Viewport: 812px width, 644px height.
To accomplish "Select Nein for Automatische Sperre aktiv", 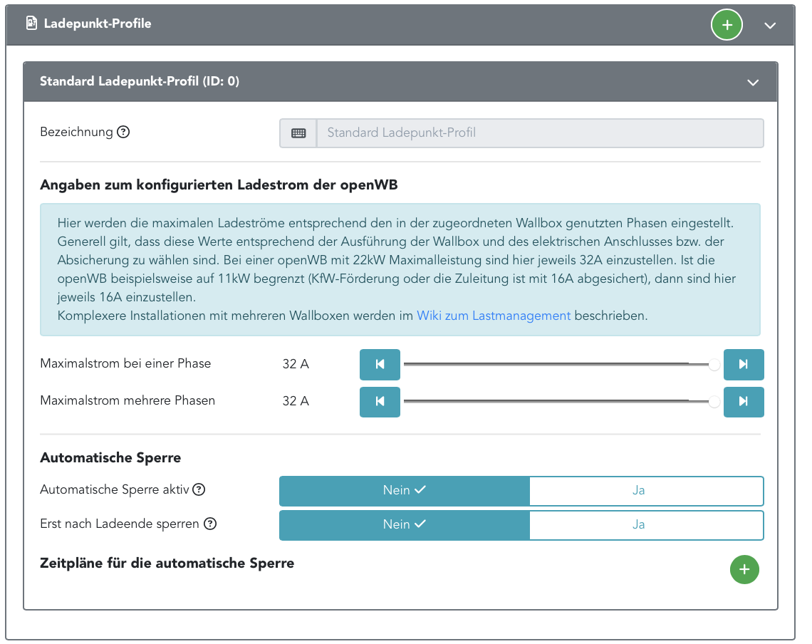I will [404, 490].
